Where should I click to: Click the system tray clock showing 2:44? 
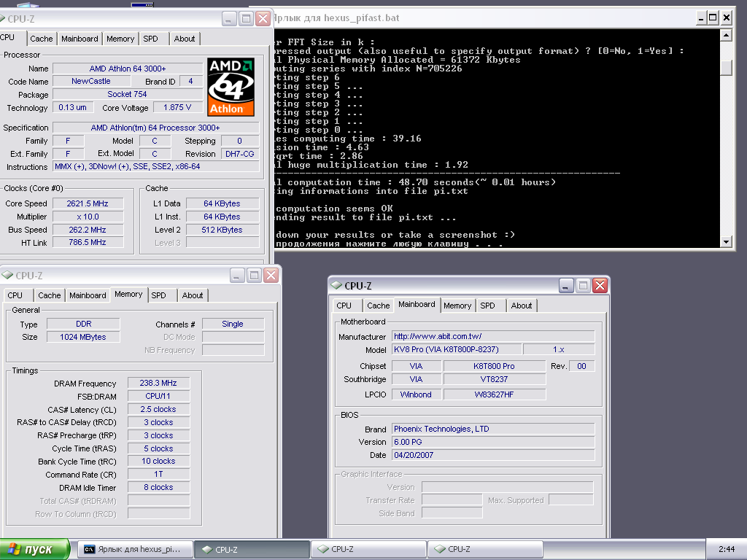[x=727, y=549]
